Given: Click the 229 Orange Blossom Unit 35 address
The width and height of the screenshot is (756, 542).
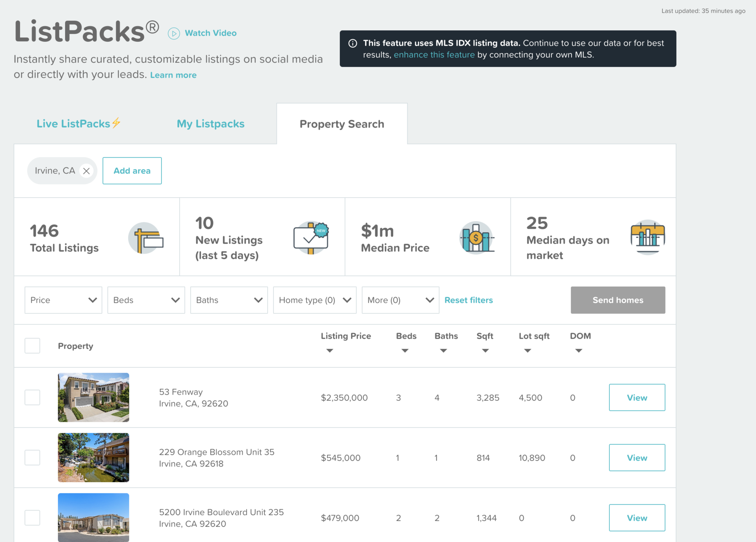Looking at the screenshot, I should coord(217,458).
